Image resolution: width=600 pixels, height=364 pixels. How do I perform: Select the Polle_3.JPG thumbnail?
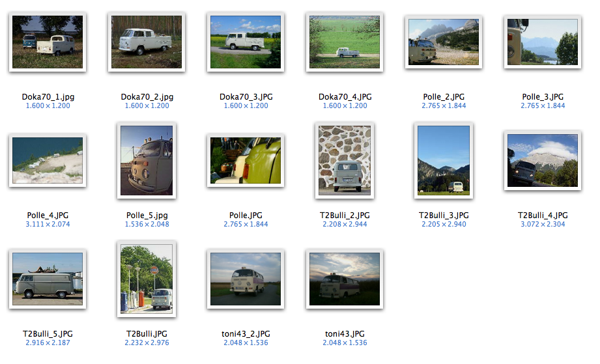(543, 42)
